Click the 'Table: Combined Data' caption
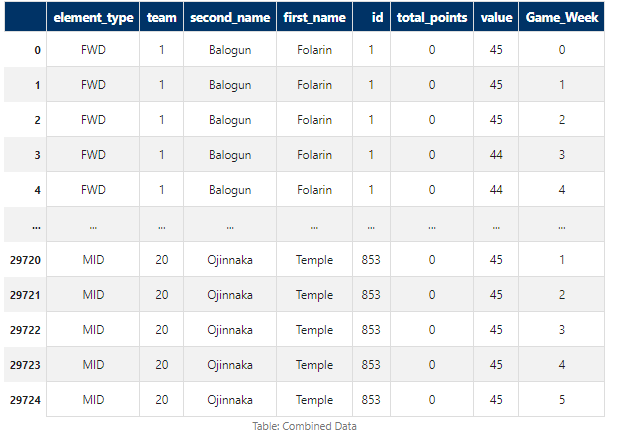The image size is (627, 439). coord(304,426)
